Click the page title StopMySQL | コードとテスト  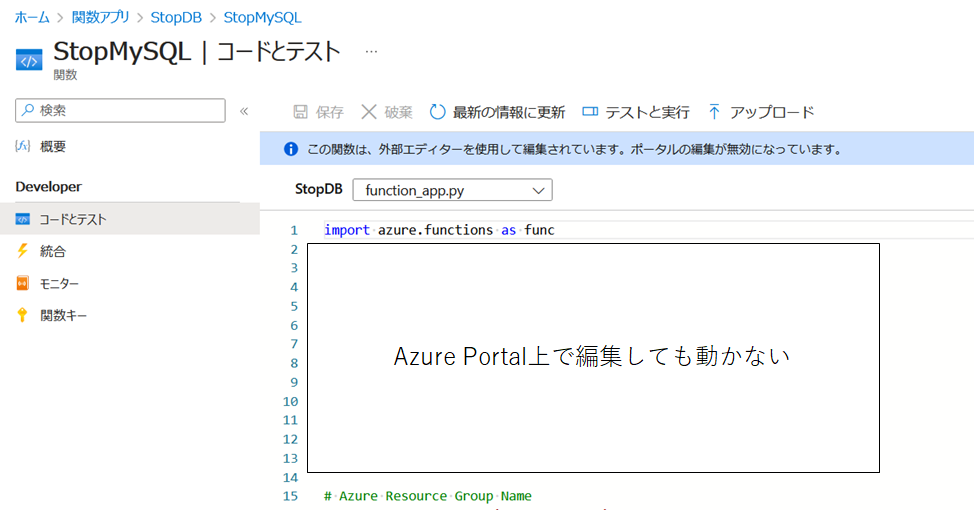(197, 52)
